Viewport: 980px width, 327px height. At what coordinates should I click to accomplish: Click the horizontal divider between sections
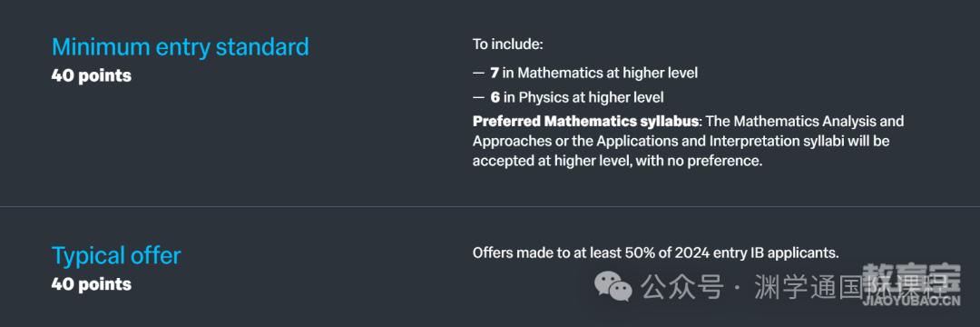490,206
